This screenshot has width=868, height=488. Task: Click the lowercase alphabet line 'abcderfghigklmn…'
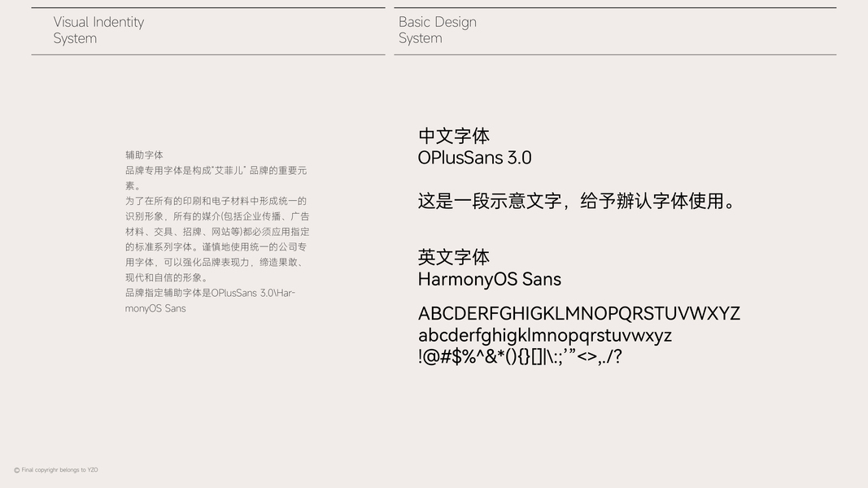[x=545, y=335]
